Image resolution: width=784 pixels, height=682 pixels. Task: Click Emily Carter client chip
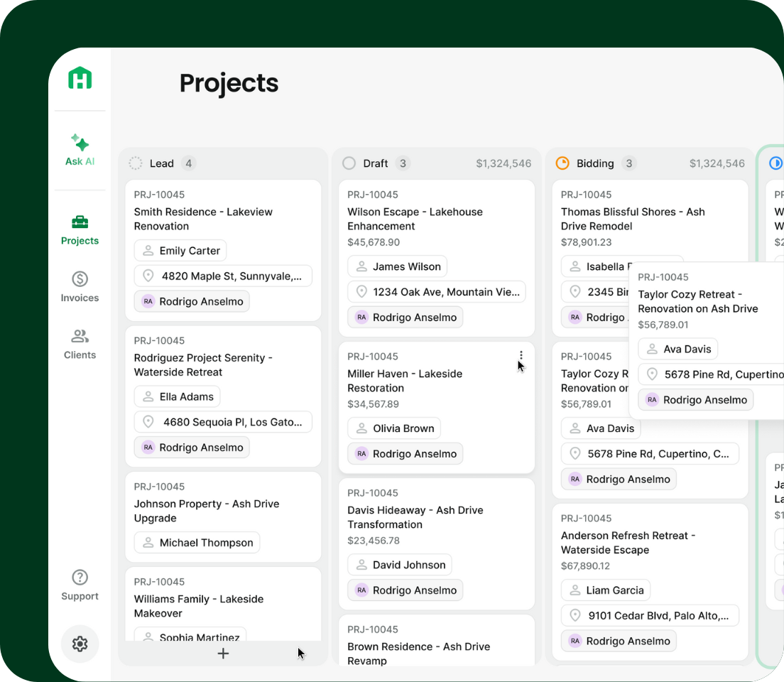tap(180, 250)
